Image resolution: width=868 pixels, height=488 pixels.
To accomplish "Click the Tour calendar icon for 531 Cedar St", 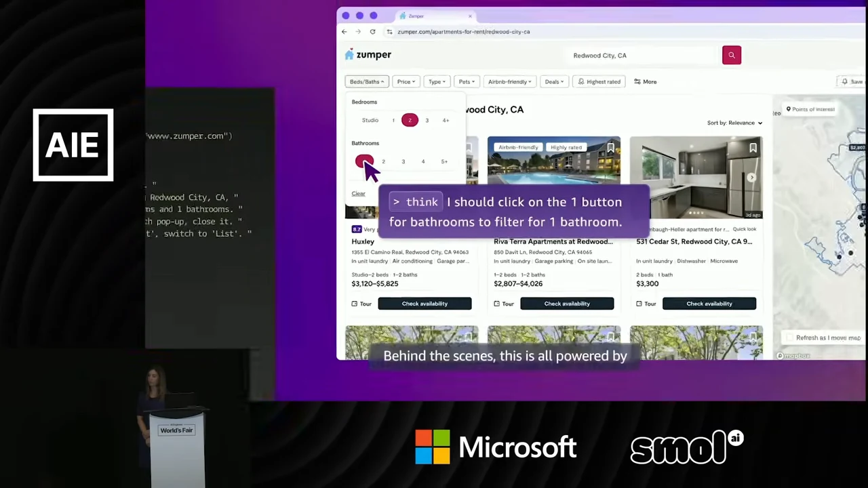I will [639, 304].
